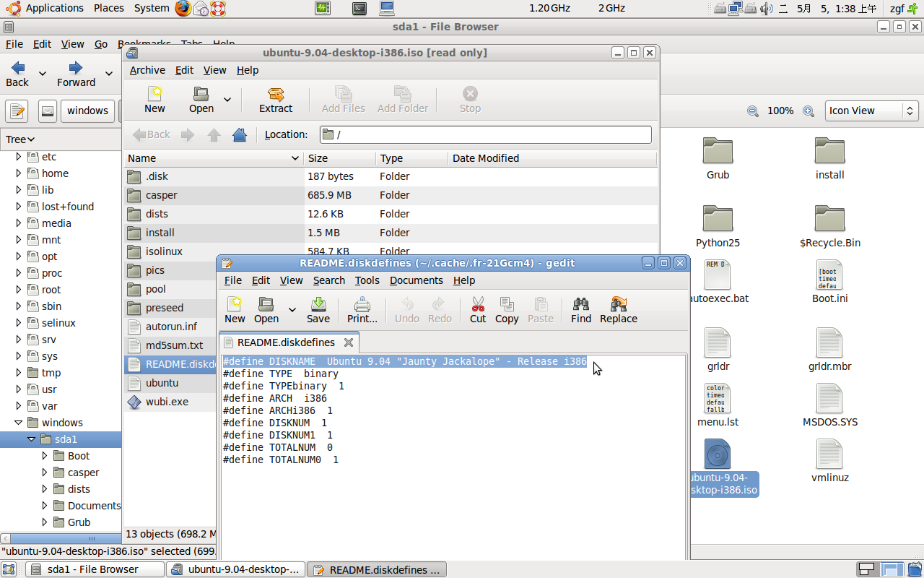
Task: Collapse the windows folder in tree
Action: pos(18,423)
